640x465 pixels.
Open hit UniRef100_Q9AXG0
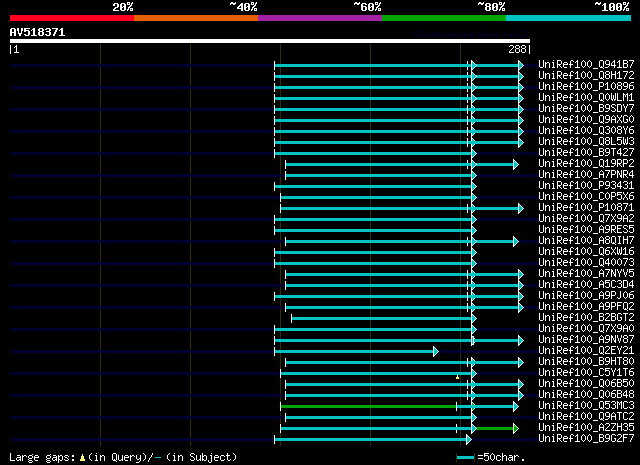click(586, 120)
